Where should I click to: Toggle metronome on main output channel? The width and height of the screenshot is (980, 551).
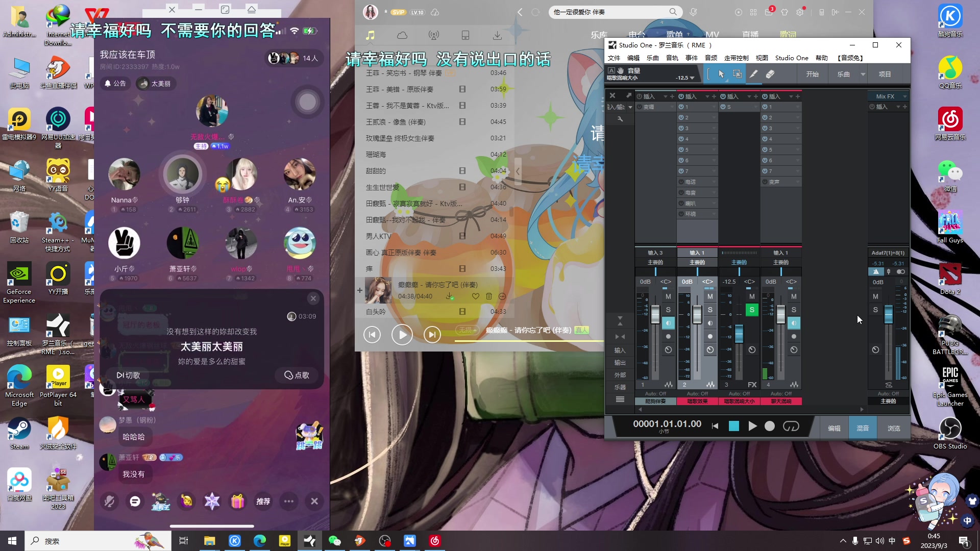(x=876, y=271)
